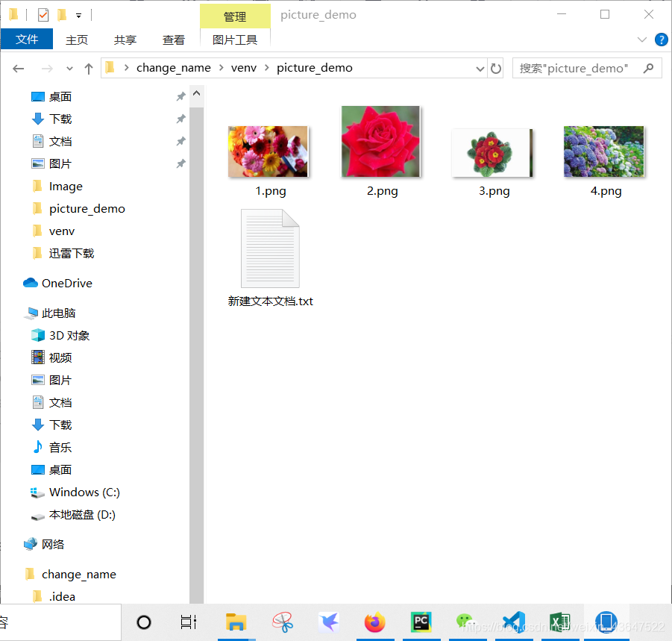672x641 pixels.
Task: Select the 1.png thumbnail
Action: point(269,151)
